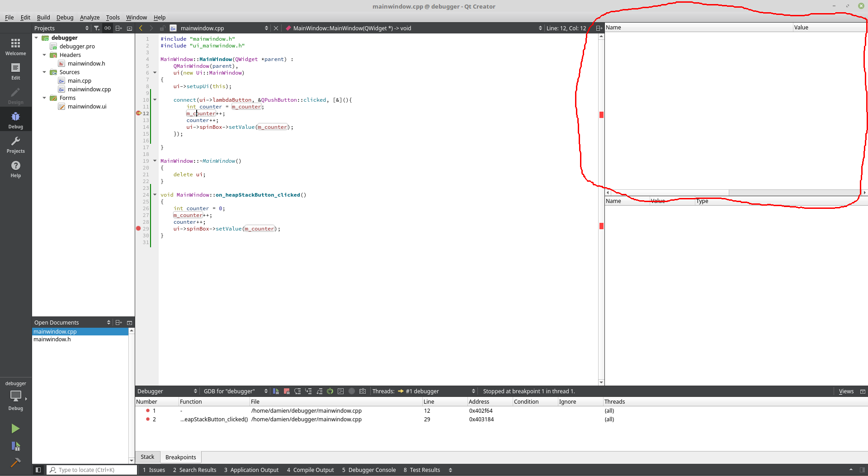Click the Step Over debugger icon
868x476 pixels.
click(297, 391)
